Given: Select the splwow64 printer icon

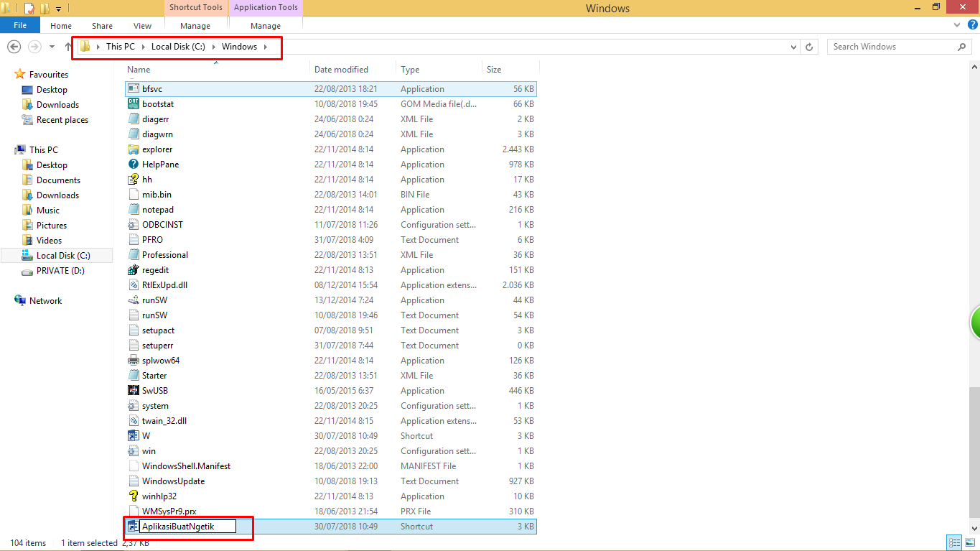Looking at the screenshot, I should pos(133,361).
